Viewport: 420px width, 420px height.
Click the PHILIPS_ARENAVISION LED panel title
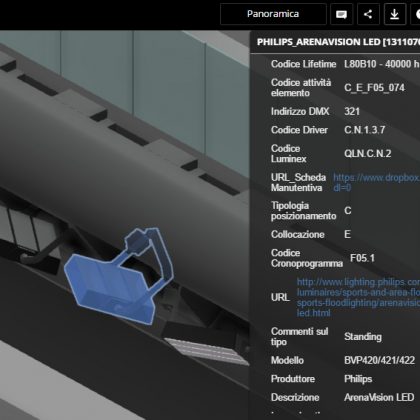338,42
